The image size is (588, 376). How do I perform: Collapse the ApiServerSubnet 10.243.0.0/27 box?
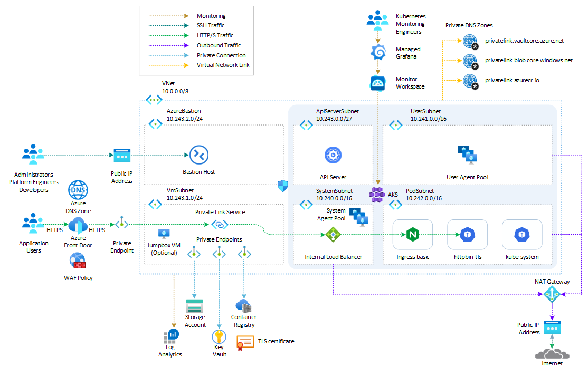(x=306, y=125)
